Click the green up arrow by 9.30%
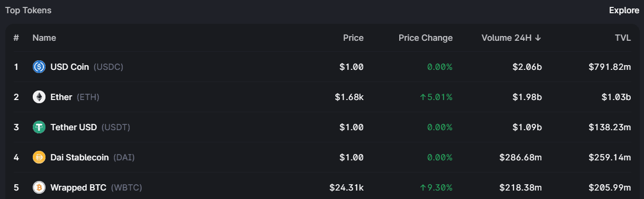This screenshot has height=199, width=644. [423, 187]
